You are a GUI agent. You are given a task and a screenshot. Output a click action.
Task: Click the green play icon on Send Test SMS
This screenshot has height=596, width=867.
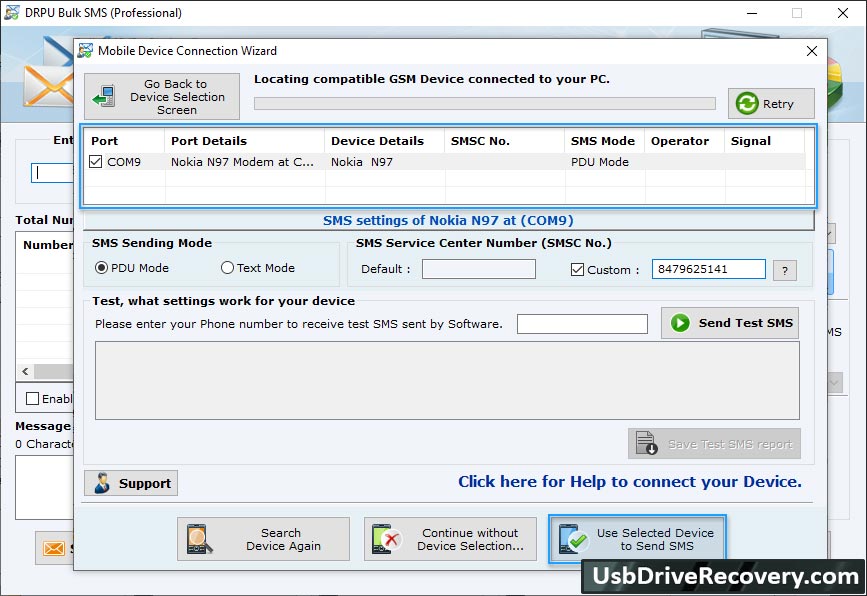click(x=680, y=323)
